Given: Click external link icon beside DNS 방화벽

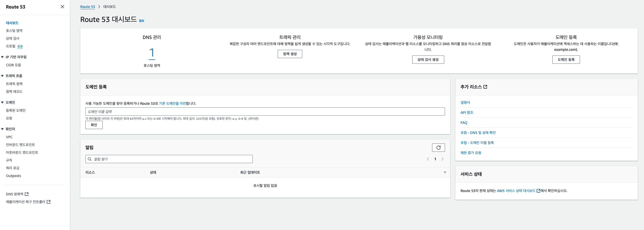Looking at the screenshot, I should point(27,194).
